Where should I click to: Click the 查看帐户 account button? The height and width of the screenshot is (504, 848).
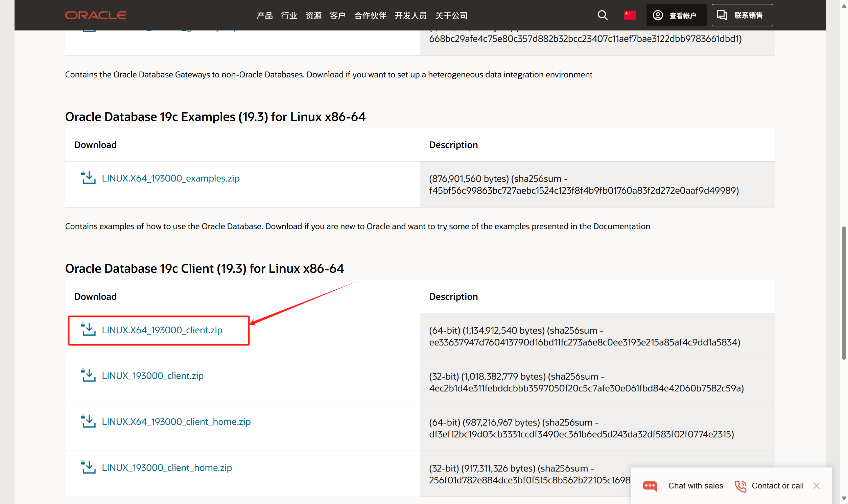click(x=676, y=15)
